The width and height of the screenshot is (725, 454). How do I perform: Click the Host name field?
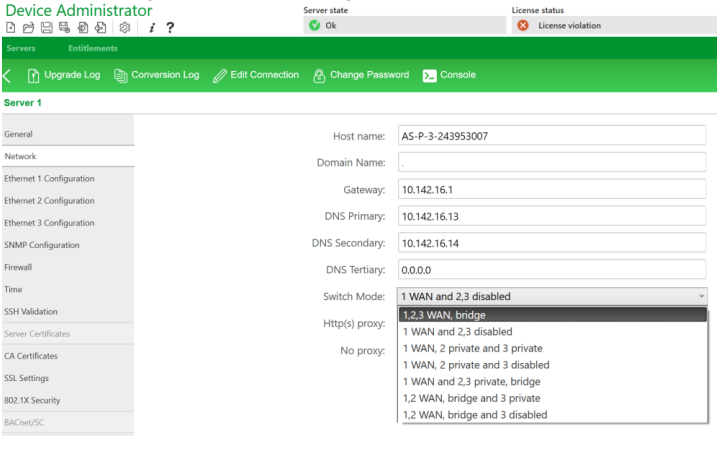pyautogui.click(x=552, y=136)
